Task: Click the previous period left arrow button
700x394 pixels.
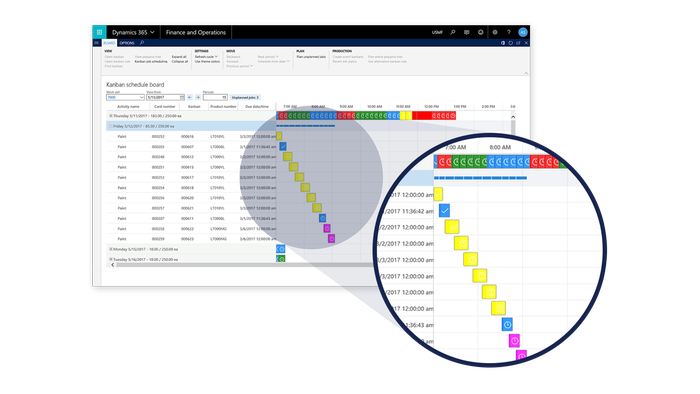Action: [x=190, y=97]
